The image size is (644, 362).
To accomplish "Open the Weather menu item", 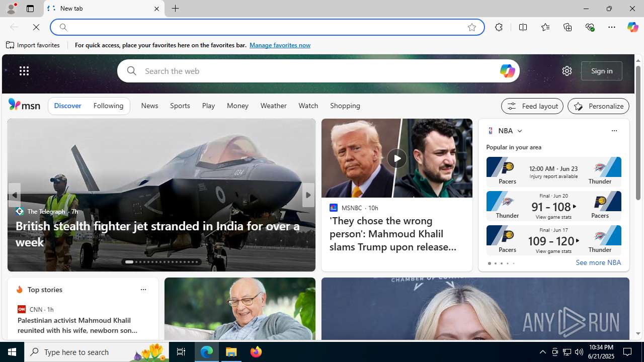I will [x=273, y=106].
